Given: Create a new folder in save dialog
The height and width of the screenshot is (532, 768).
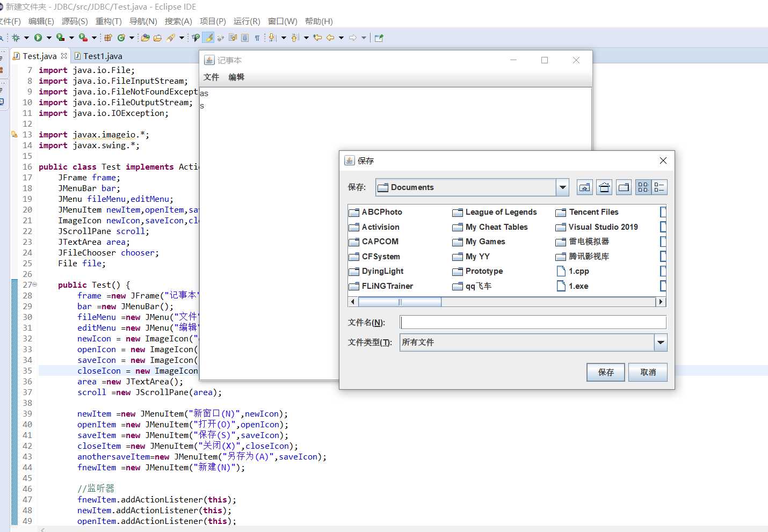Looking at the screenshot, I should (624, 187).
